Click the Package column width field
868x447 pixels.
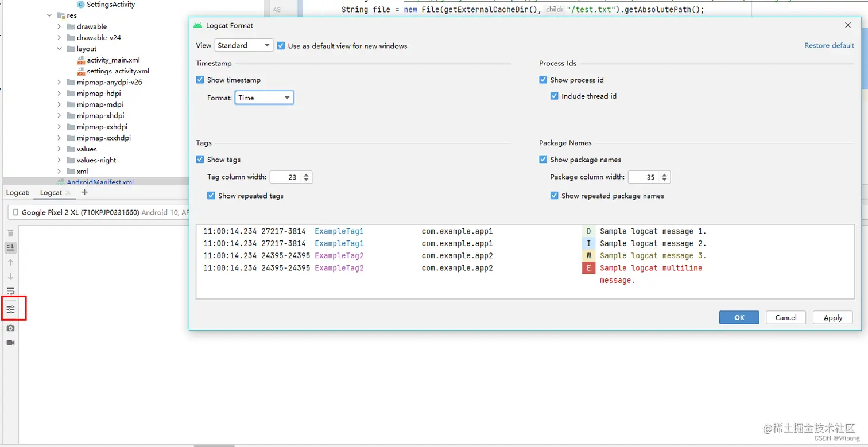click(643, 177)
